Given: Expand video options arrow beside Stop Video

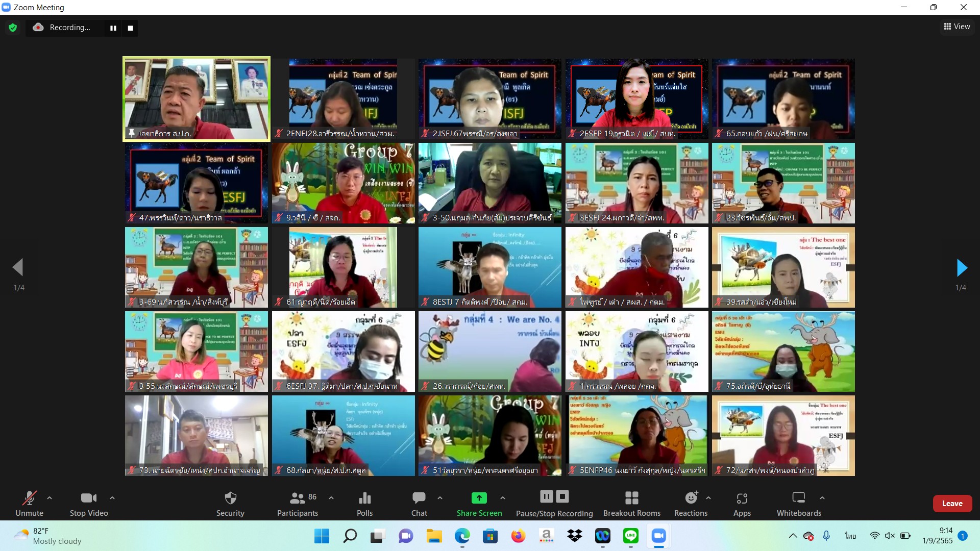Looking at the screenshot, I should [112, 497].
